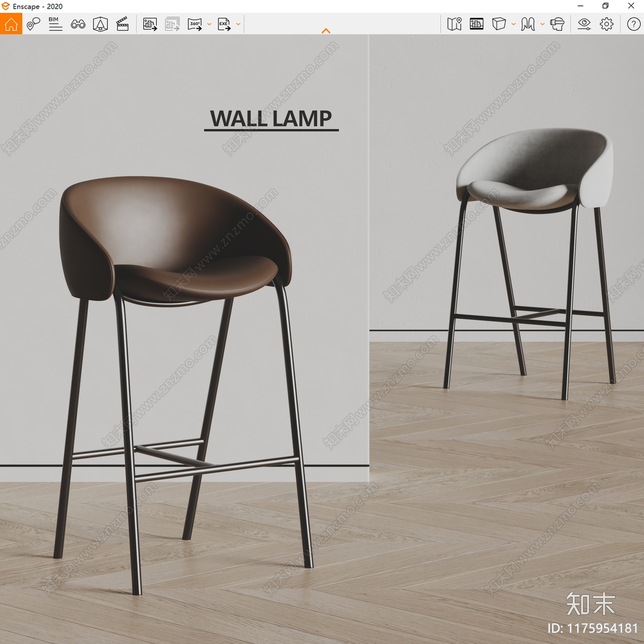644x644 pixels.
Task: Open General Settings gear icon
Action: click(x=607, y=24)
